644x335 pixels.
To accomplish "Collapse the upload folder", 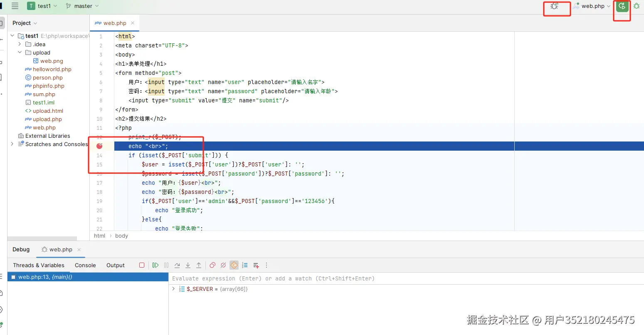I will [x=20, y=52].
